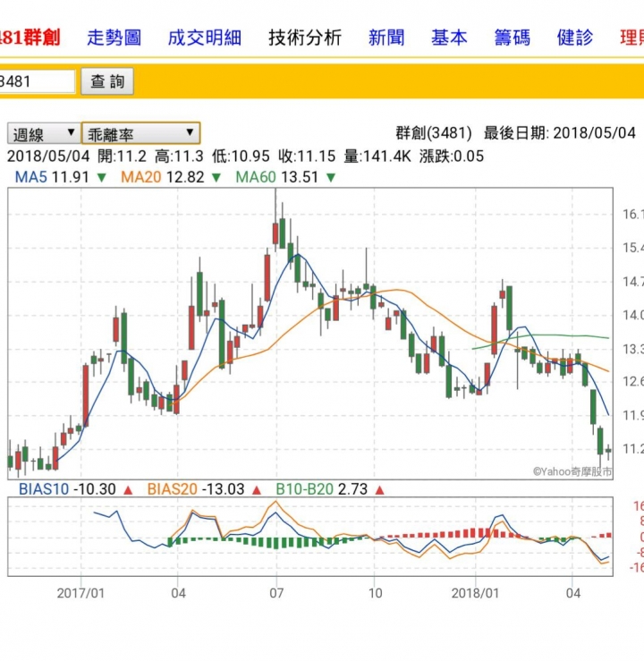
Task: Click the 收:11.15 closing price text
Action: 307,157
